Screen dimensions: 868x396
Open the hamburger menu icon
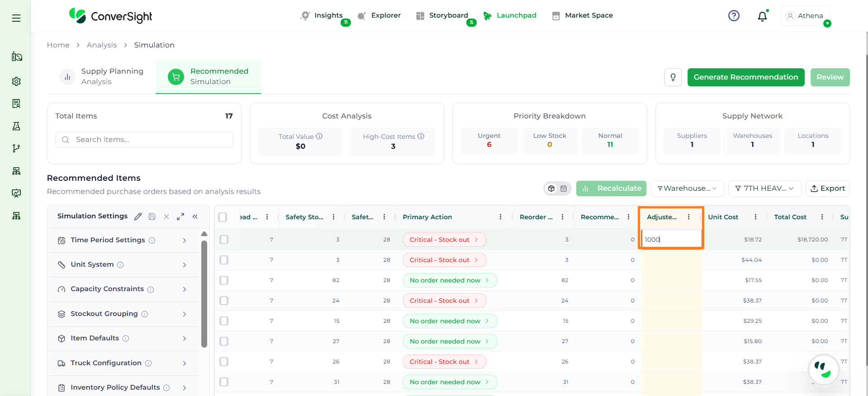[x=16, y=18]
